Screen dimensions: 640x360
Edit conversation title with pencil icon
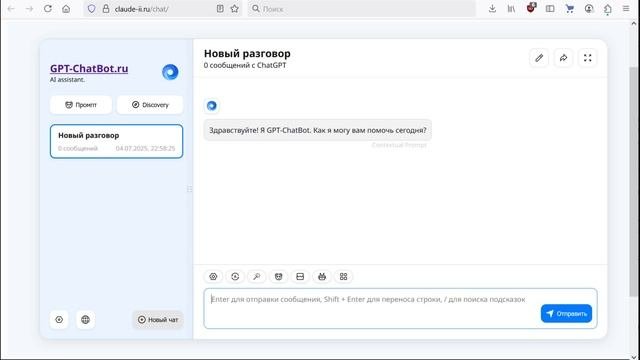pos(539,58)
